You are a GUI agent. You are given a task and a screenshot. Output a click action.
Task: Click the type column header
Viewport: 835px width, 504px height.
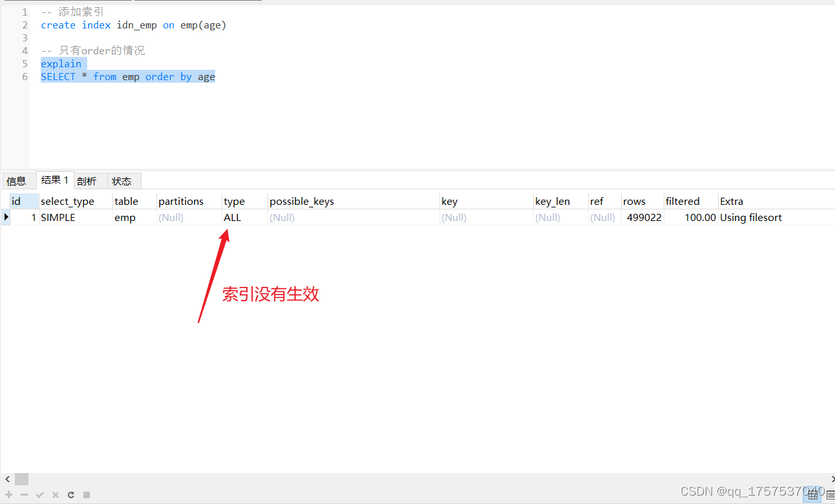pos(245,201)
